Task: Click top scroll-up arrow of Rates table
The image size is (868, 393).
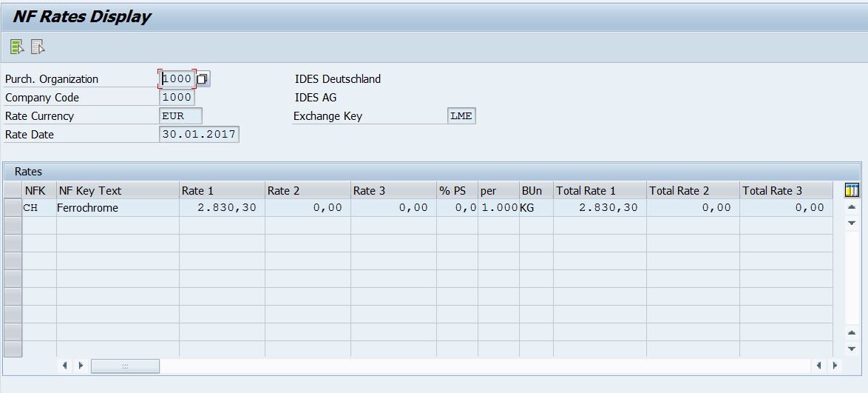Action: [851, 207]
